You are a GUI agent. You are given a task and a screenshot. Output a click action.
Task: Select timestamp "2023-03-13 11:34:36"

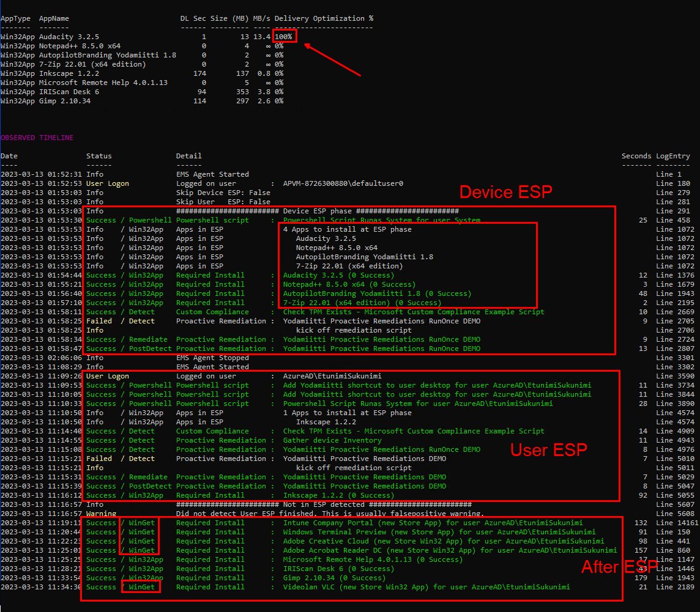pos(41,586)
